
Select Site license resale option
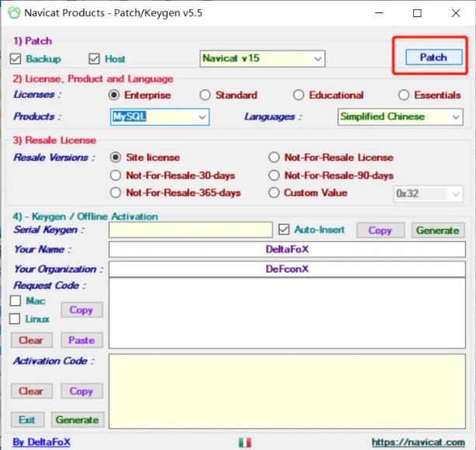coord(116,157)
